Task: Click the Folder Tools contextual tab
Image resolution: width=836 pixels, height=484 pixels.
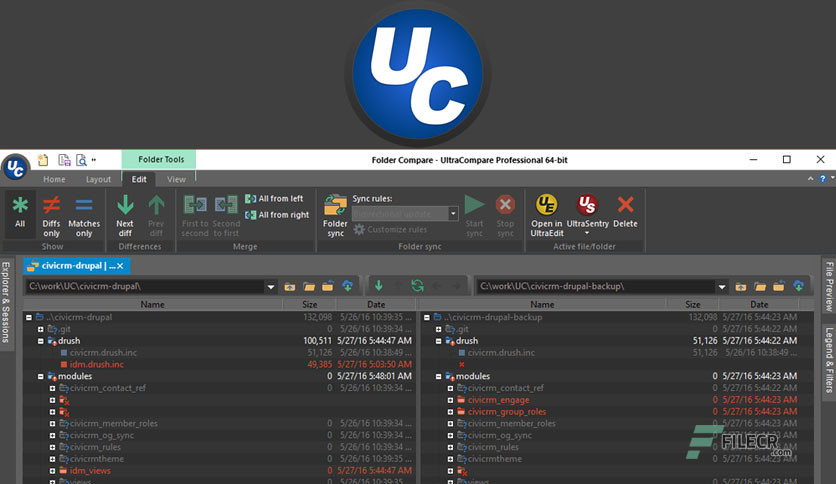Action: click(x=160, y=159)
